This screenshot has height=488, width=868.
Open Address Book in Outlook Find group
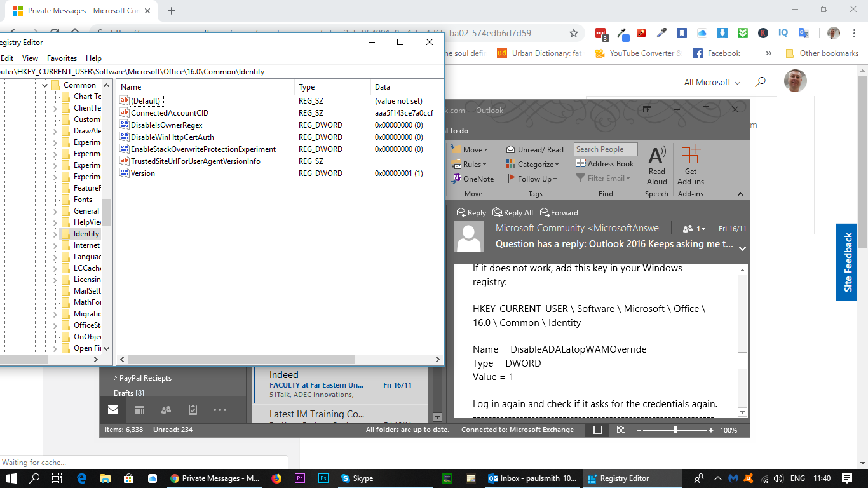coord(604,164)
